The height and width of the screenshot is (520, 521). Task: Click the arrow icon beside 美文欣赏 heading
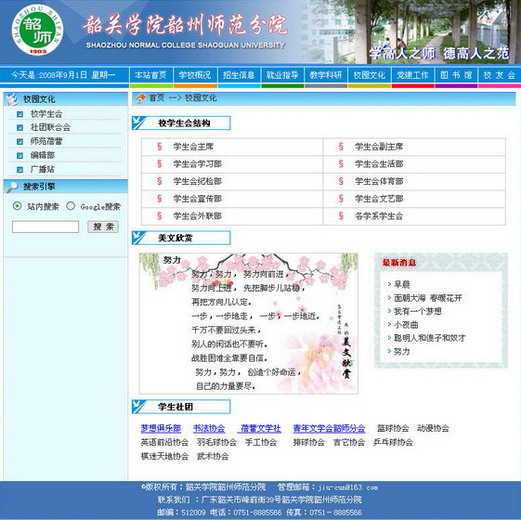138,238
